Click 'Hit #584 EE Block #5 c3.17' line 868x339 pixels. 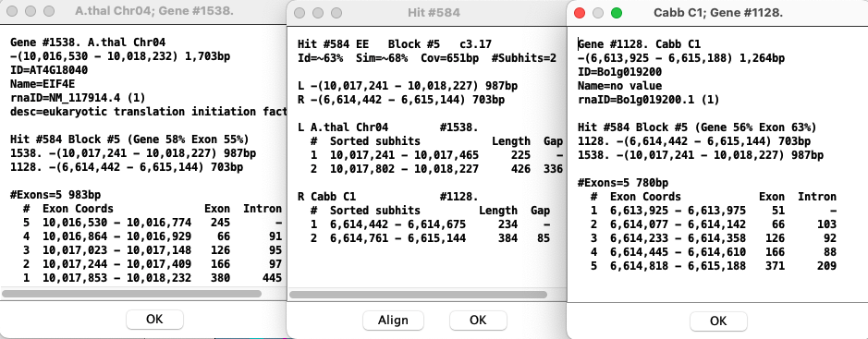394,44
